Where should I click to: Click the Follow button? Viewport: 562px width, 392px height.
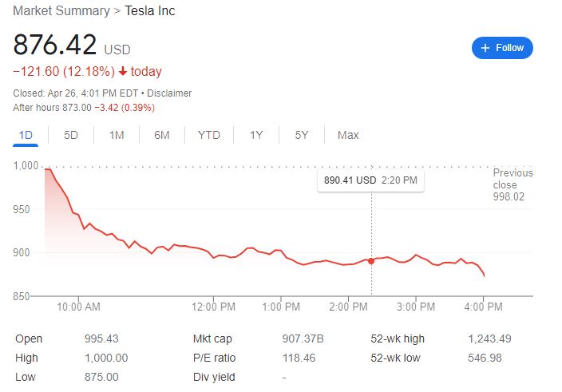pyautogui.click(x=502, y=48)
